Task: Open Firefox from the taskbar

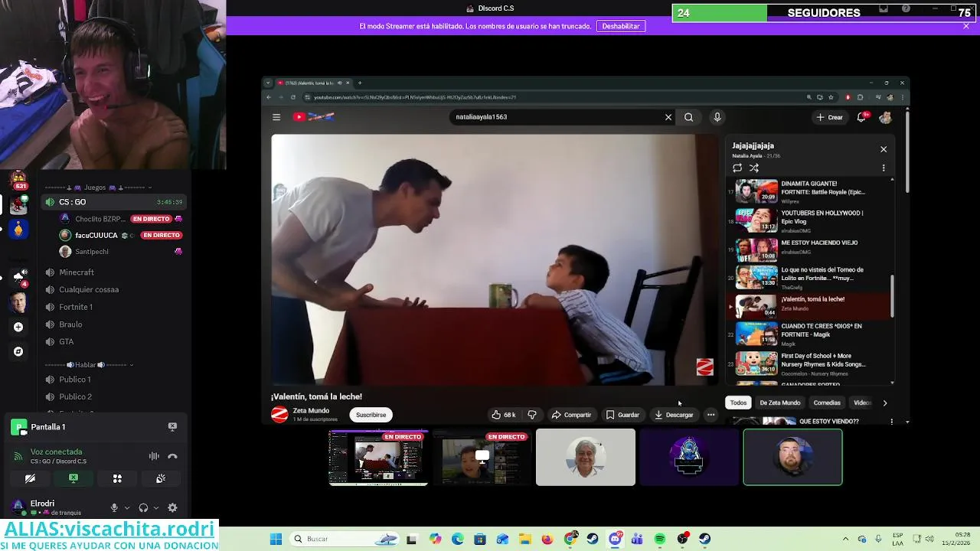Action: [547, 539]
